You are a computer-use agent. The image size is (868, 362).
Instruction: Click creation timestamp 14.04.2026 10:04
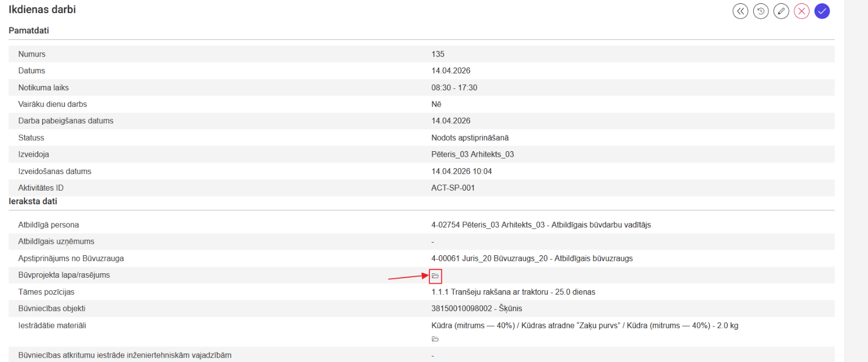tap(462, 171)
